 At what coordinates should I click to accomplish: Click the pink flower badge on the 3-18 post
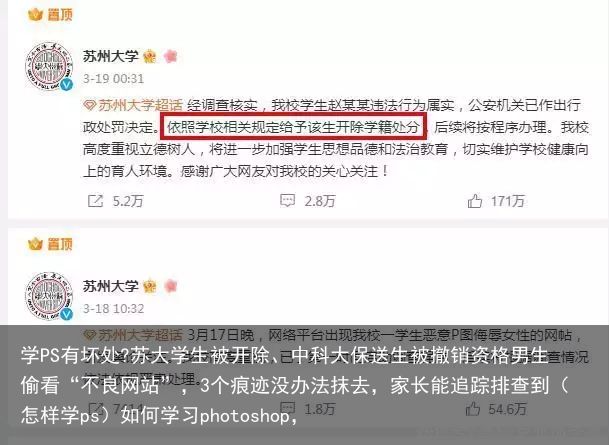tap(171, 286)
